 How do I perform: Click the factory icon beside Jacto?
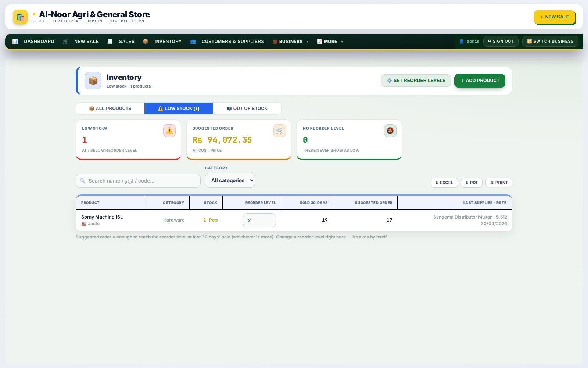84,224
